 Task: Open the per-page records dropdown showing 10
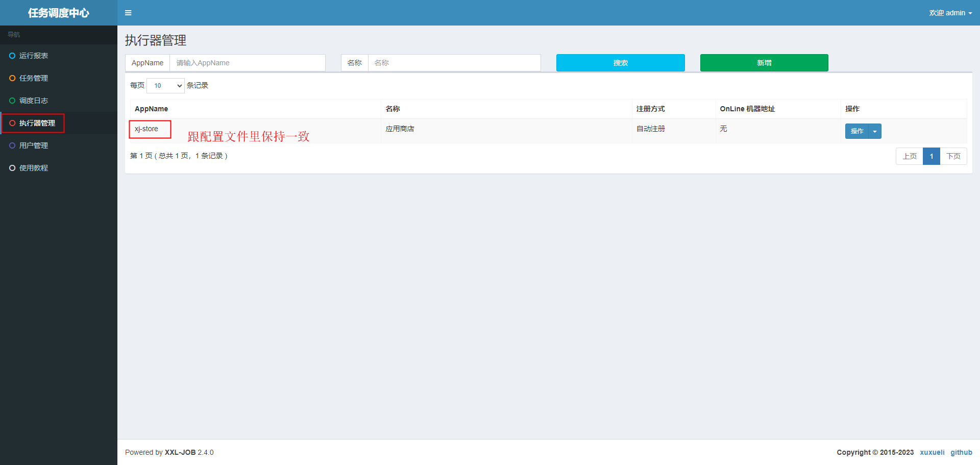[x=165, y=86]
